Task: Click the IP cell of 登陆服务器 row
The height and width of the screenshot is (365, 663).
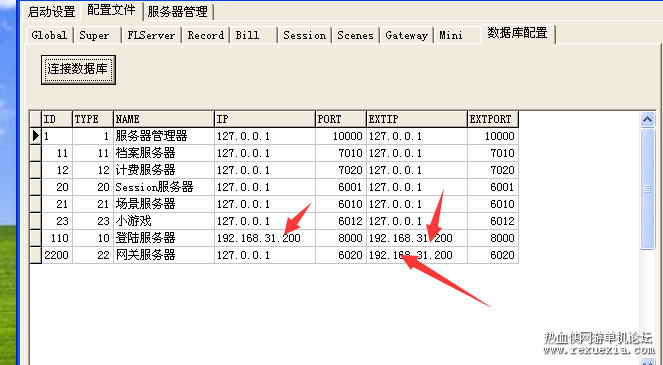Action: [x=265, y=238]
